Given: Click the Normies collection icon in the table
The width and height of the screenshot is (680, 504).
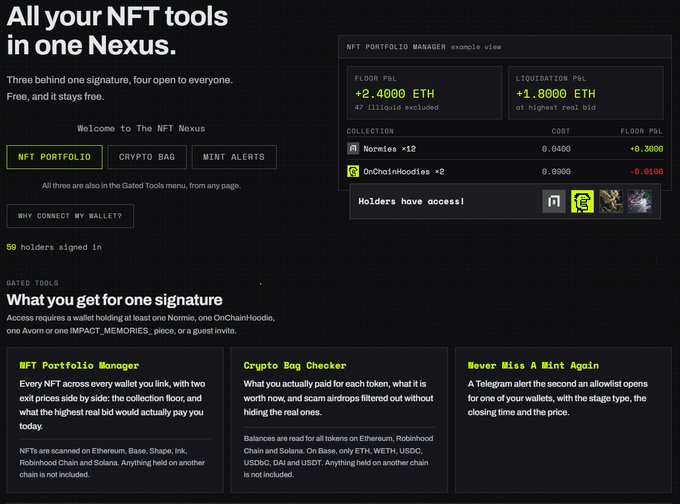Looking at the screenshot, I should pos(353,149).
